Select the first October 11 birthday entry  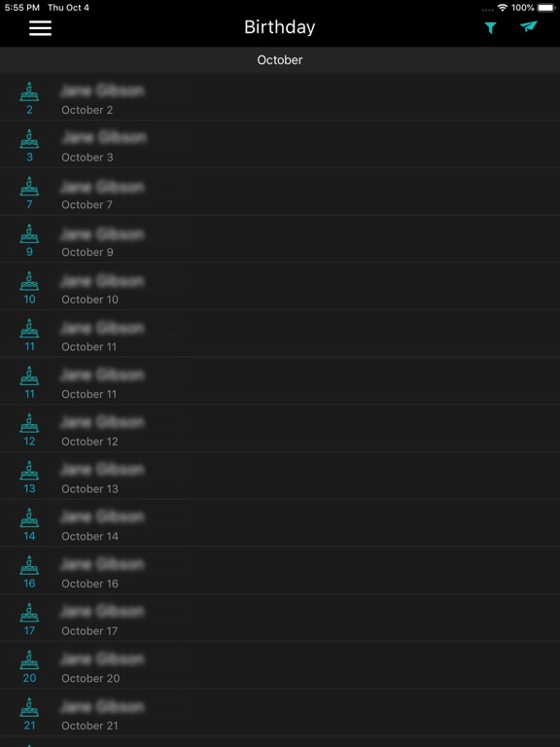point(280,334)
